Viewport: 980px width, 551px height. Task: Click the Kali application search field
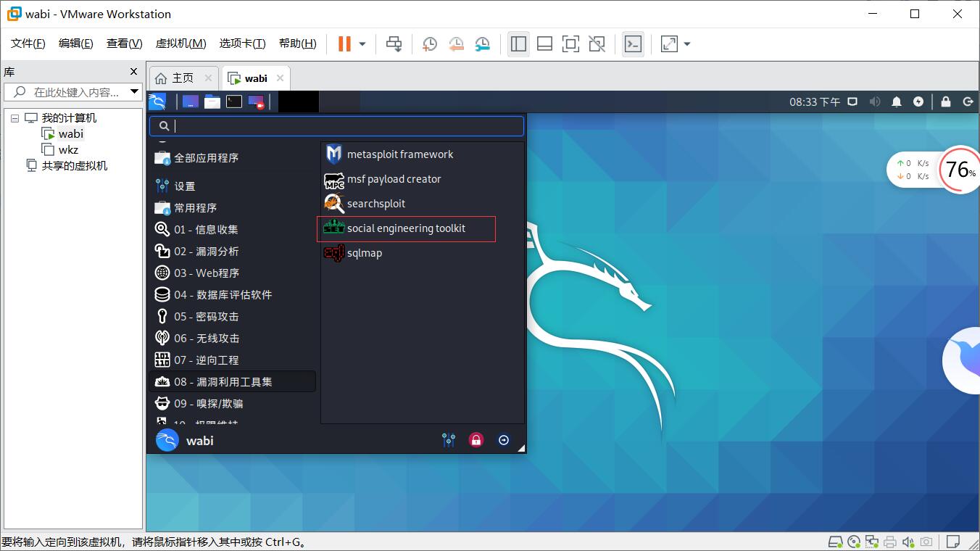click(x=336, y=126)
